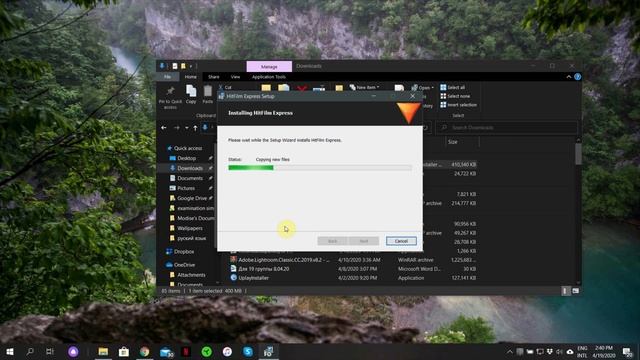Click Invert selection in the ribbon
This screenshot has height=360, width=640.
pos(458,105)
